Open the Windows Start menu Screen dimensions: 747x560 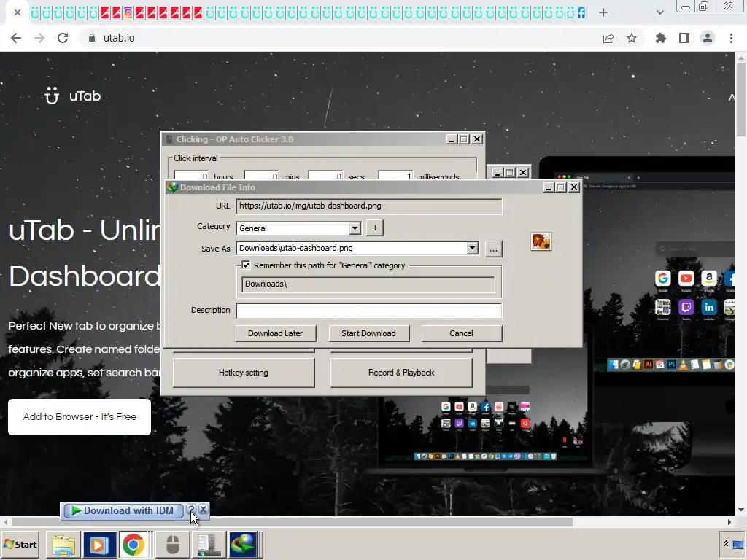20,544
